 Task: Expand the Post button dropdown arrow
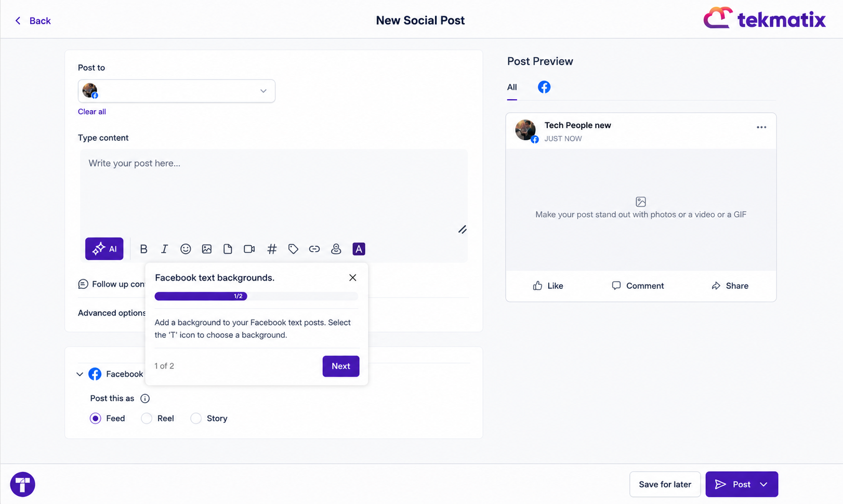pyautogui.click(x=763, y=484)
